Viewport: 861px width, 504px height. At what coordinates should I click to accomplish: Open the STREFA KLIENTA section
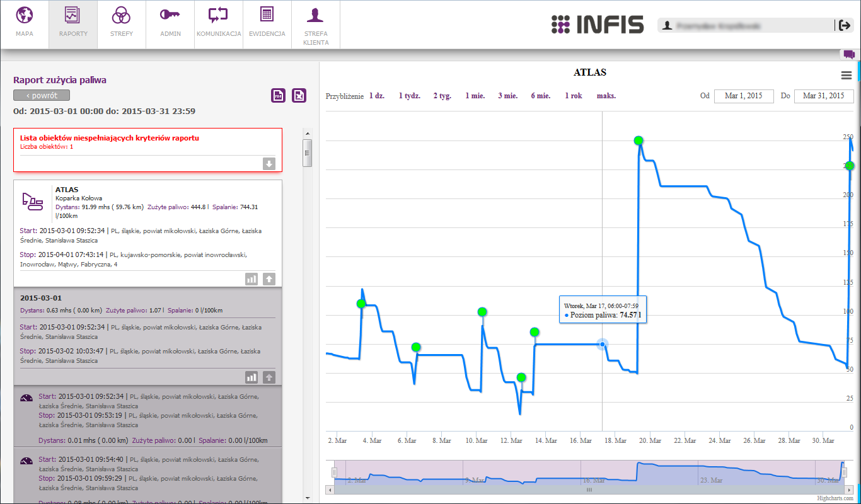tap(316, 25)
